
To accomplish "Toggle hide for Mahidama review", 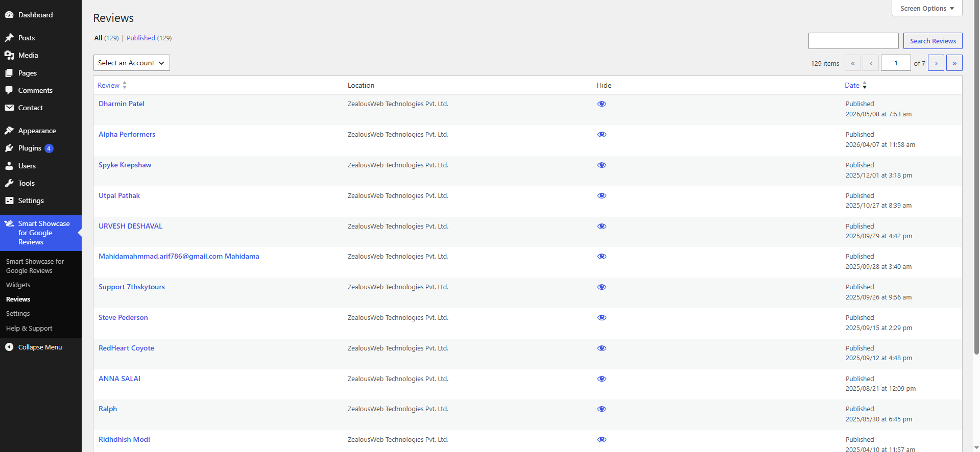I will (x=602, y=256).
